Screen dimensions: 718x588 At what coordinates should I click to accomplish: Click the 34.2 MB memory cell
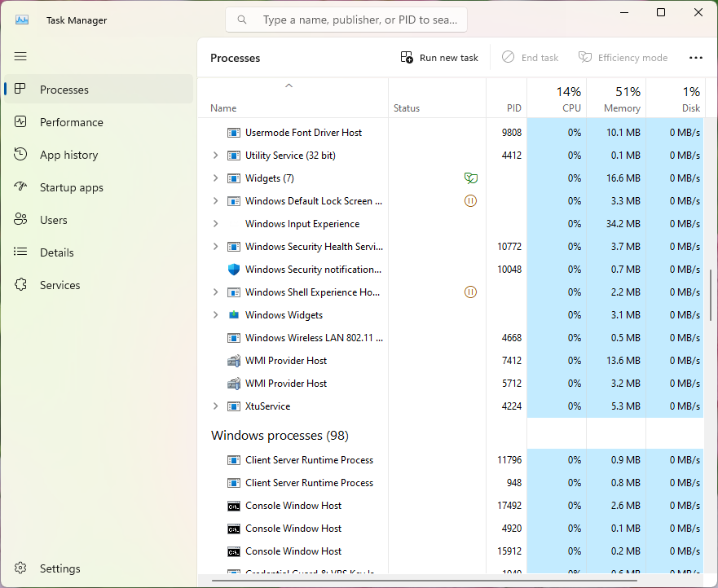click(x=616, y=224)
